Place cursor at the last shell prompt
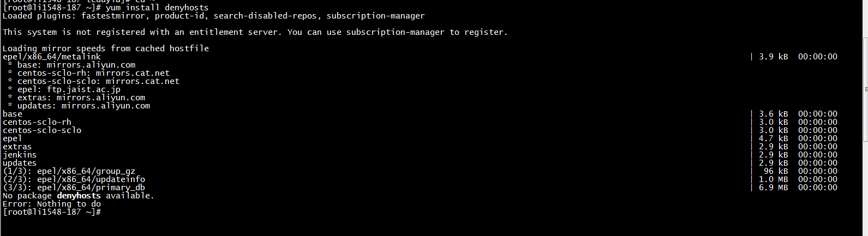Viewport: 868px width, 236px height. coord(104,212)
